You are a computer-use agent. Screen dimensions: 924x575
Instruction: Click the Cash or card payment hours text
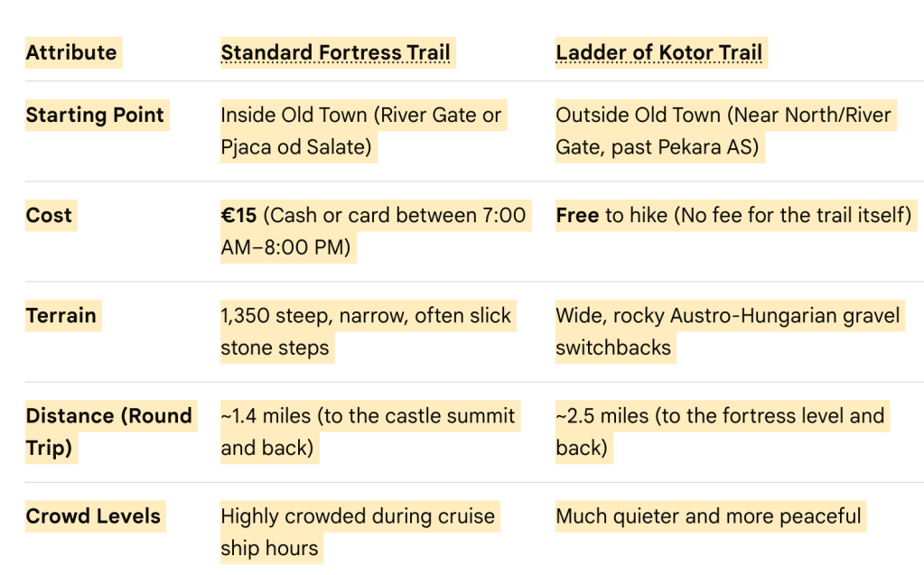(373, 231)
